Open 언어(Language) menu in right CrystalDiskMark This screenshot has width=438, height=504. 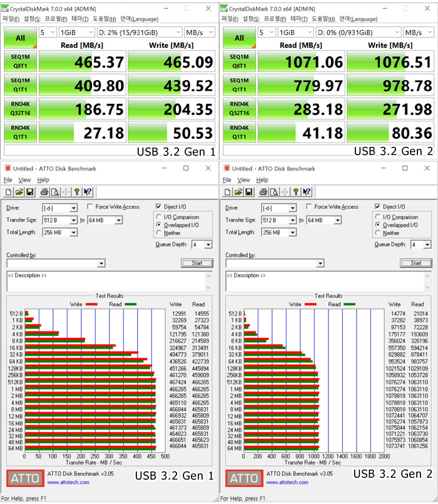359,19
